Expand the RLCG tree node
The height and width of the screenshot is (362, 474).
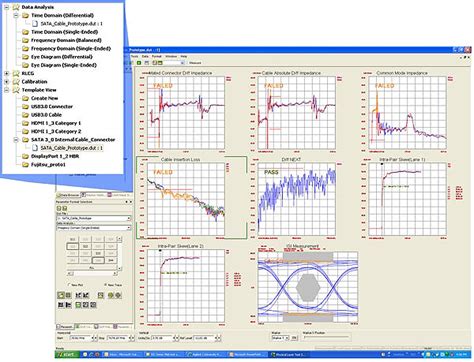click(x=6, y=73)
